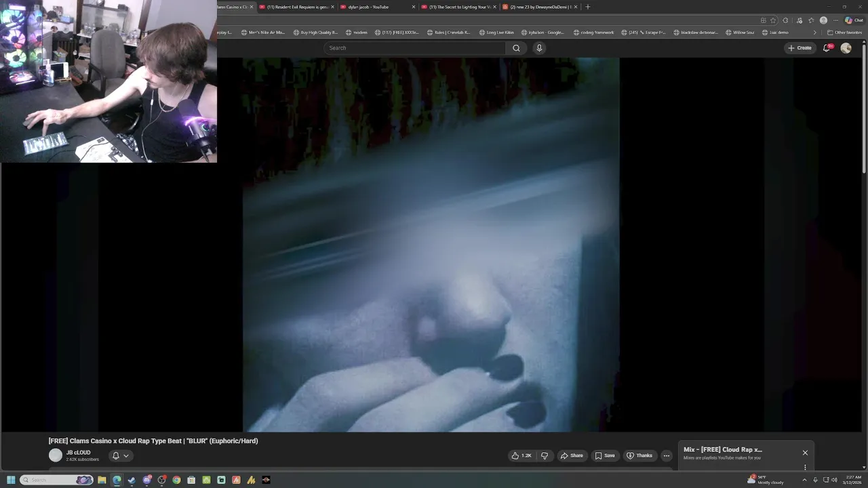Open more actions ellipsis menu
The image size is (868, 488).
[667, 455]
